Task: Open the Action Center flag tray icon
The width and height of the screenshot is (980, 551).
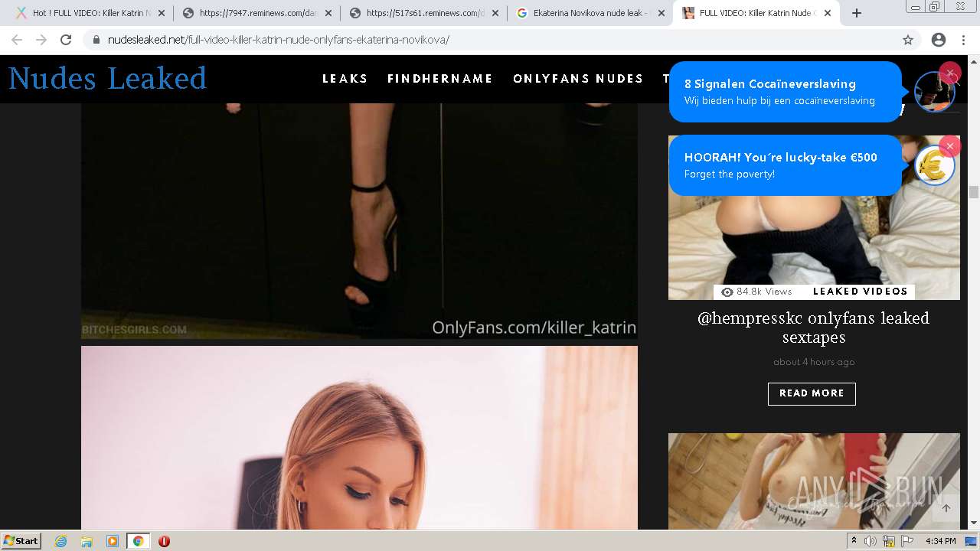Action: tap(907, 541)
